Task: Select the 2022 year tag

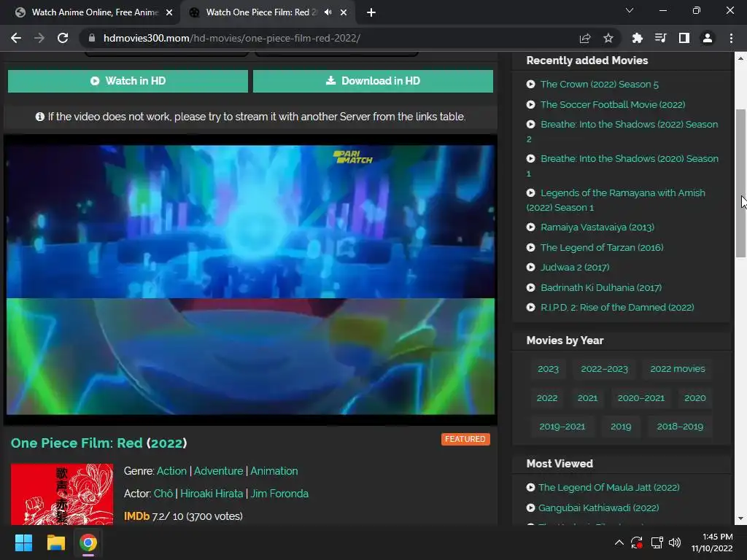Action: (547, 398)
